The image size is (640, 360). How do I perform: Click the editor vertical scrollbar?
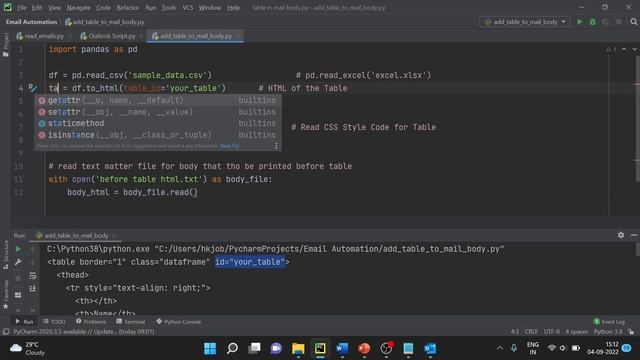click(x=638, y=118)
